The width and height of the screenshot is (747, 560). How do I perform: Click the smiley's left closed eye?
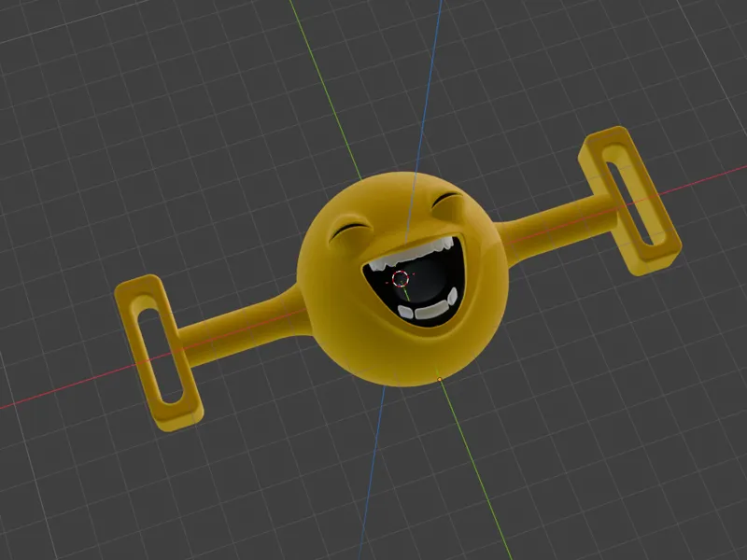351,230
